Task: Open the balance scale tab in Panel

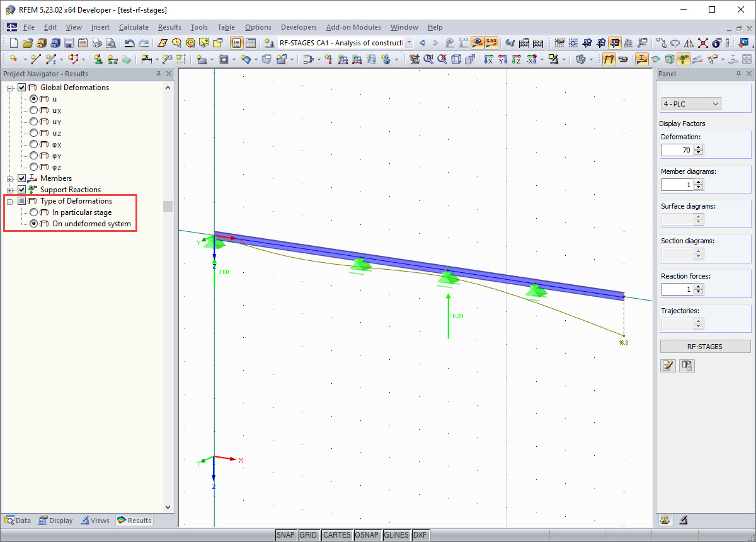Action: point(665,520)
